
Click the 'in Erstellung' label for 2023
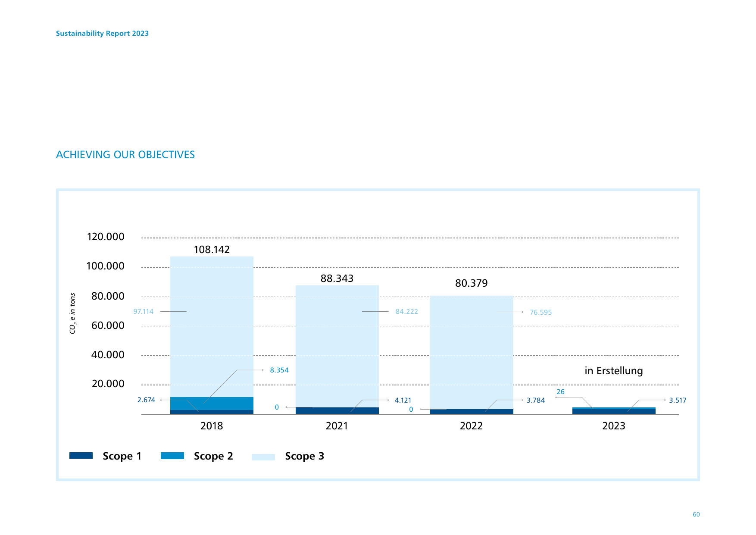pyautogui.click(x=614, y=371)
